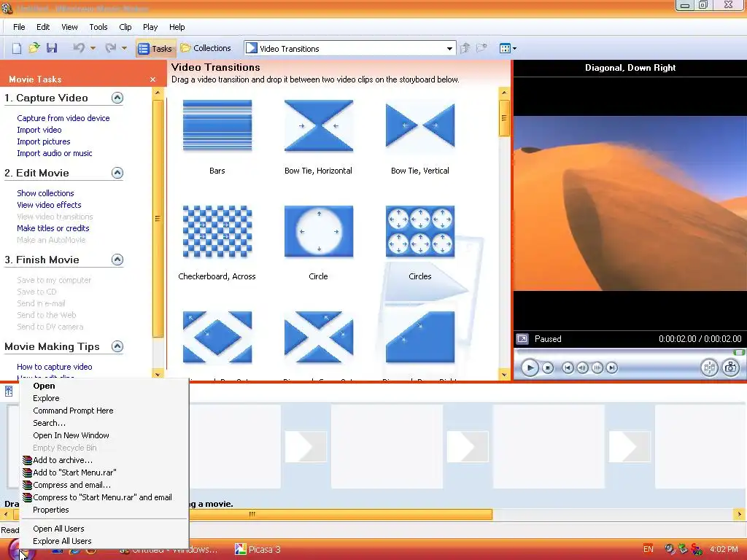The image size is (747, 560).
Task: Click Show collections link
Action: (45, 193)
